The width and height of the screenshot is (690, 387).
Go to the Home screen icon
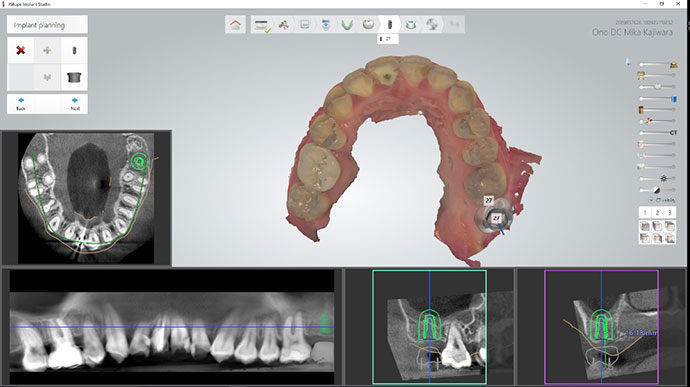point(235,25)
